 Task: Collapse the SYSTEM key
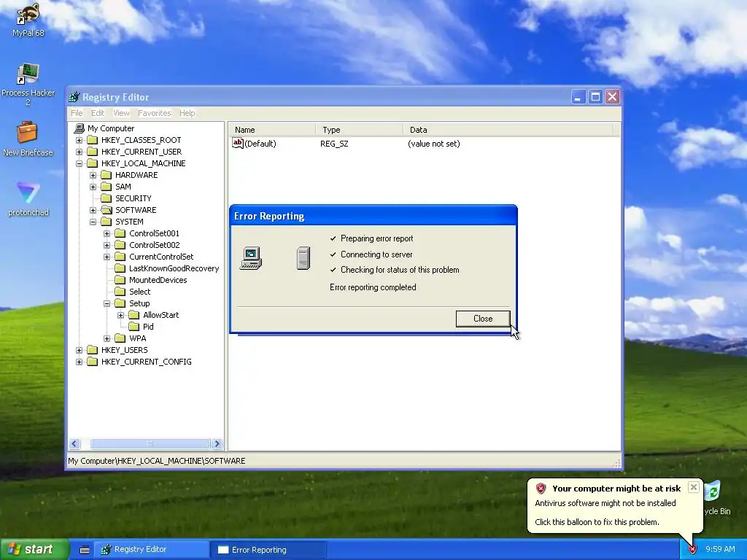(93, 222)
